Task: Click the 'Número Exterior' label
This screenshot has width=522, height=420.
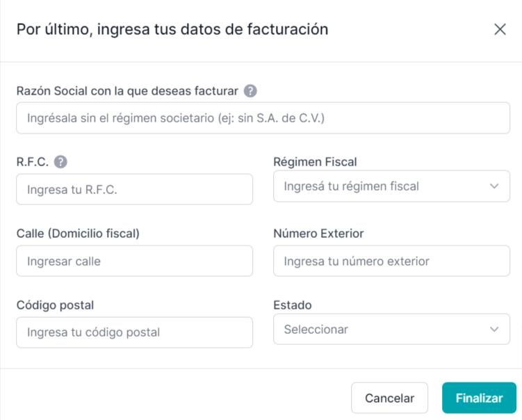Action: coord(318,234)
